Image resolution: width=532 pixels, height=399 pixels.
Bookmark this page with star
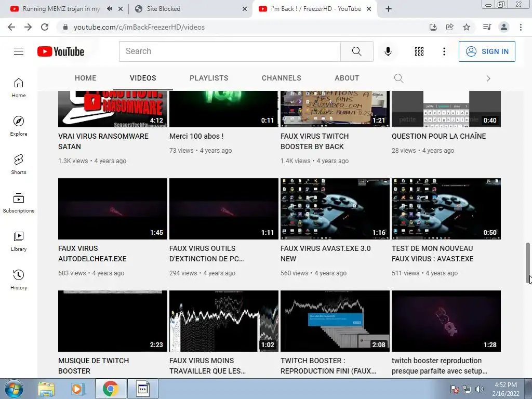[x=467, y=27]
